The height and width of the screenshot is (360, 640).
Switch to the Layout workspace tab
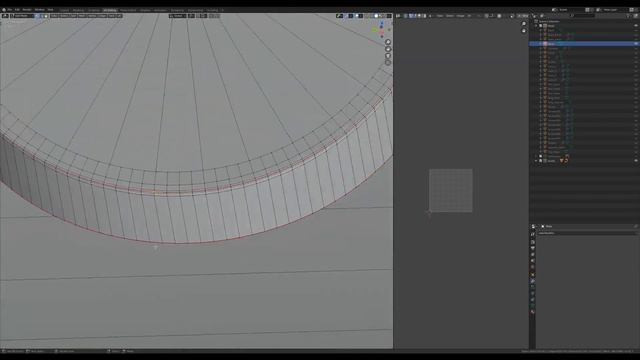click(x=64, y=10)
